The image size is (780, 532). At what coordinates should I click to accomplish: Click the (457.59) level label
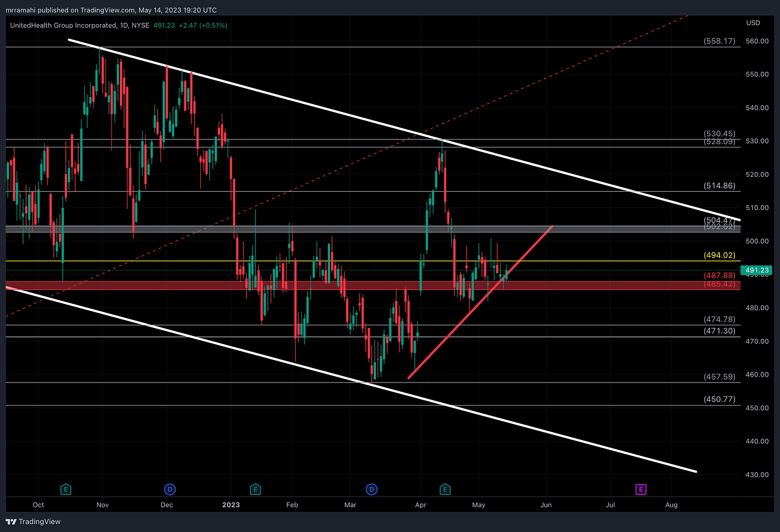point(719,377)
